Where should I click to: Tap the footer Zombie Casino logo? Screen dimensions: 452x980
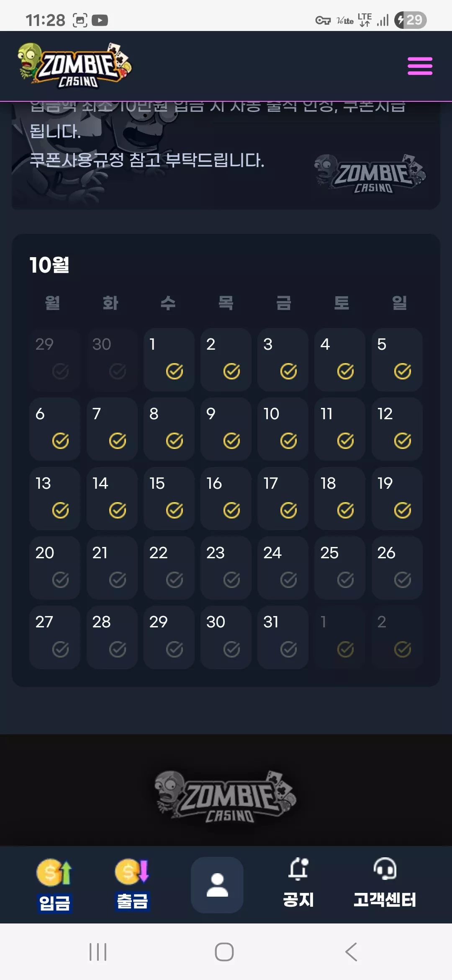tap(225, 796)
